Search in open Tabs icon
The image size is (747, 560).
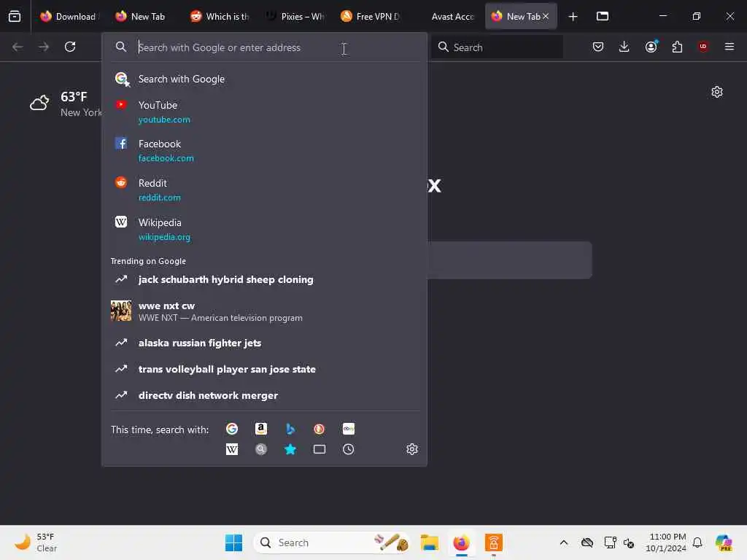(x=320, y=449)
